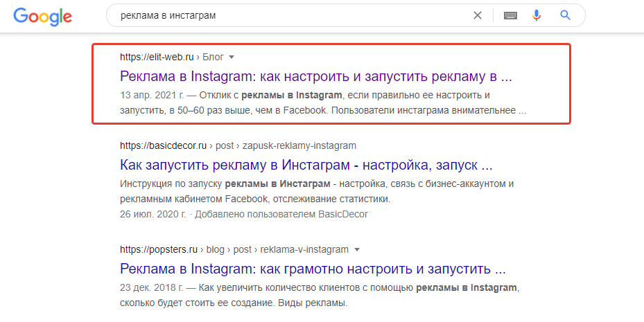Clear the search query with X
The image size is (644, 322).
(x=477, y=16)
